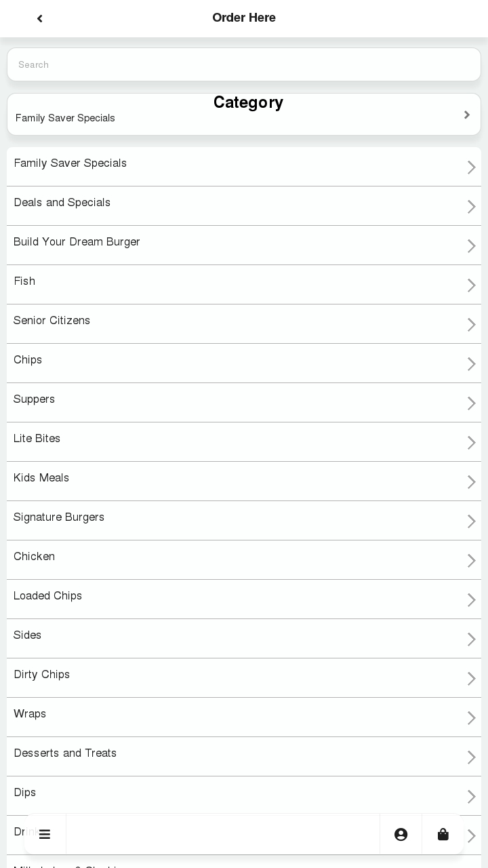The height and width of the screenshot is (868, 488).
Task: Expand the Category dropdown selector
Action: tap(244, 114)
